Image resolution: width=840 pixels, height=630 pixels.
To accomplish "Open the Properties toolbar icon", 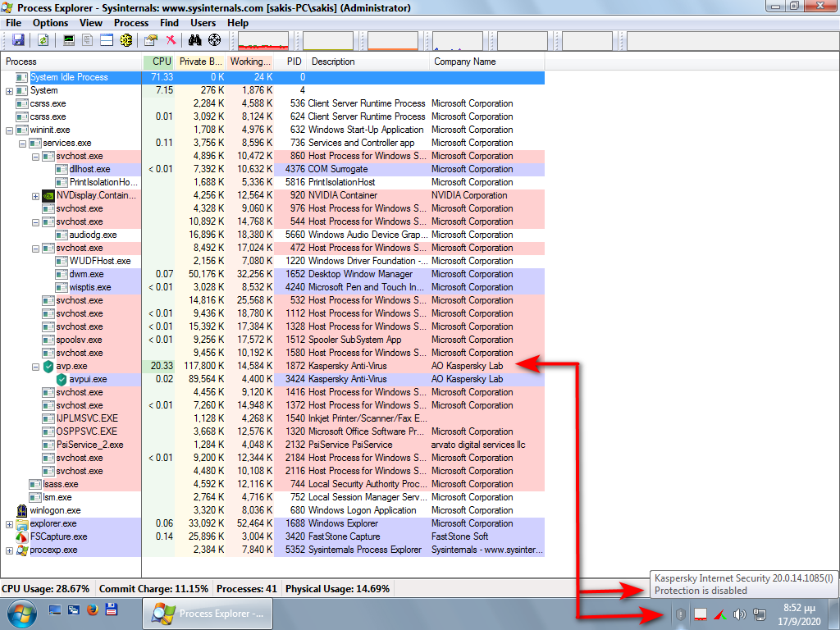I will [x=151, y=40].
